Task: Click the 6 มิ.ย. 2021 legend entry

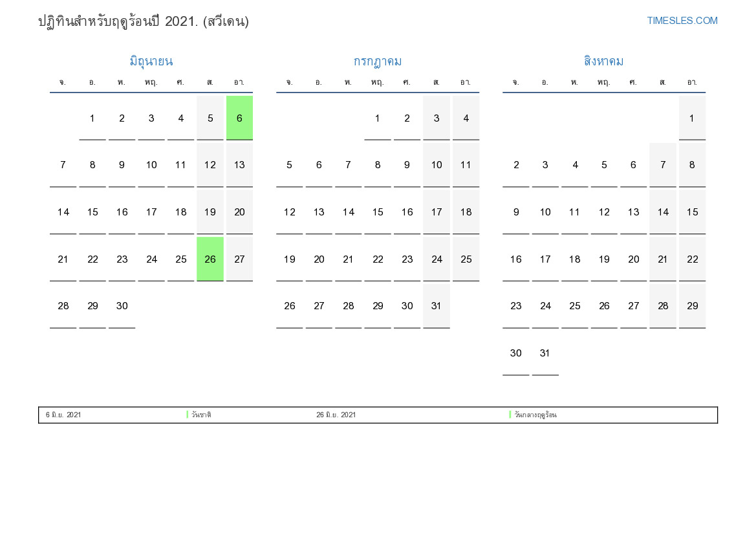Action: (63, 415)
